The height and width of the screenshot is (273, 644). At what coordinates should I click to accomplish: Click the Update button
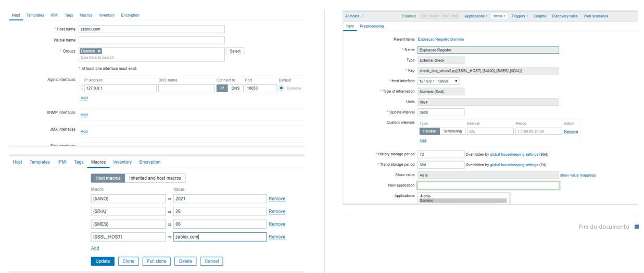103,261
